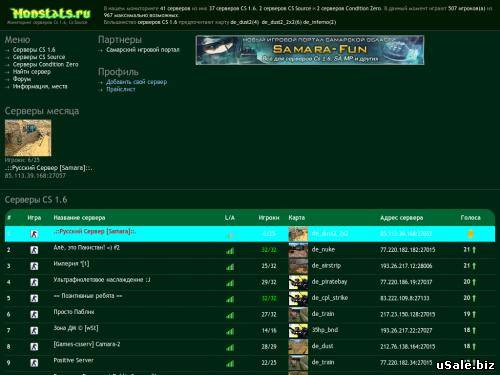This screenshot has width=500, height=375.
Task: Click orange vote icon in highlighted row
Action: [470, 234]
